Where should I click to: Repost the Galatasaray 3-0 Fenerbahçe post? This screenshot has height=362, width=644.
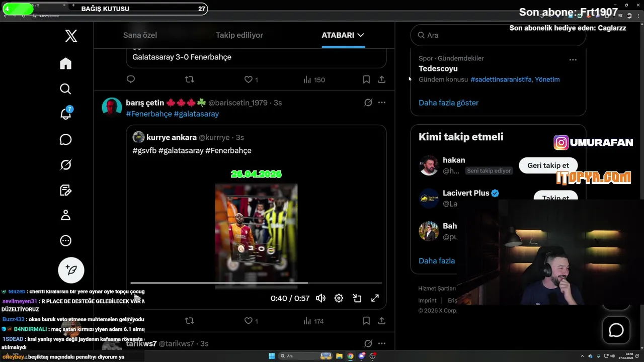click(x=189, y=79)
